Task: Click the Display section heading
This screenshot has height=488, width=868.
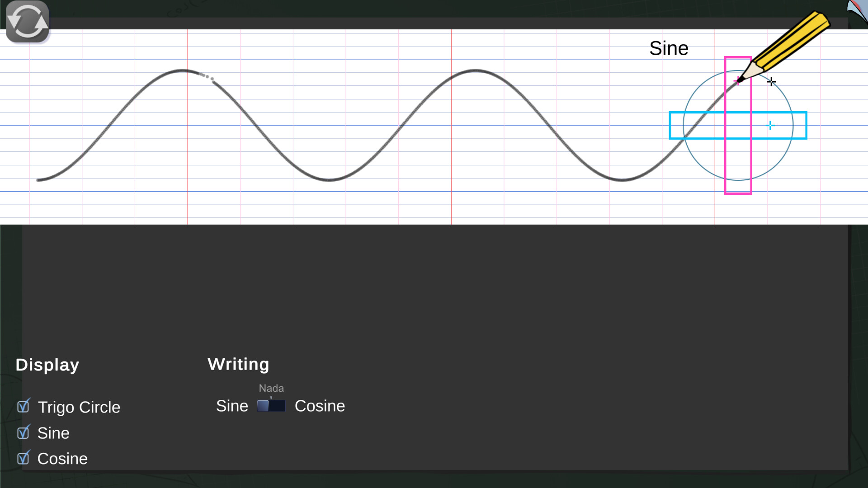Action: click(47, 365)
